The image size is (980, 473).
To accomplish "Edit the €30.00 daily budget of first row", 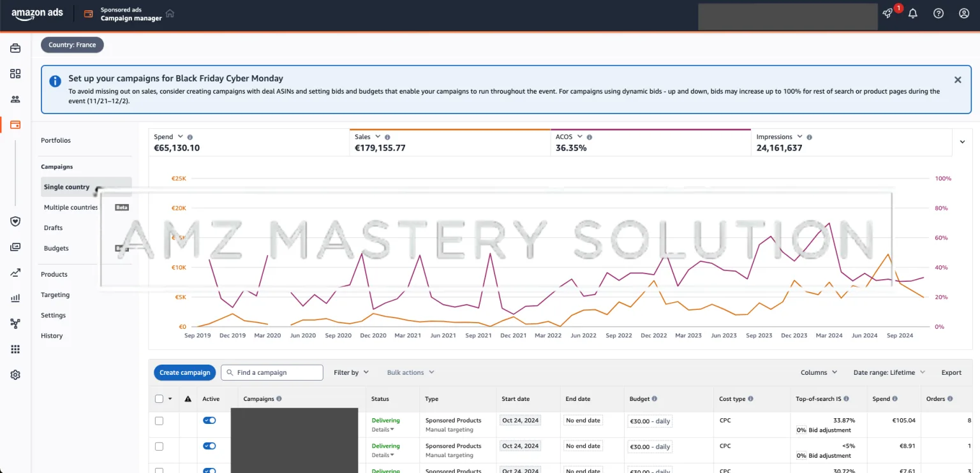I will coord(650,421).
